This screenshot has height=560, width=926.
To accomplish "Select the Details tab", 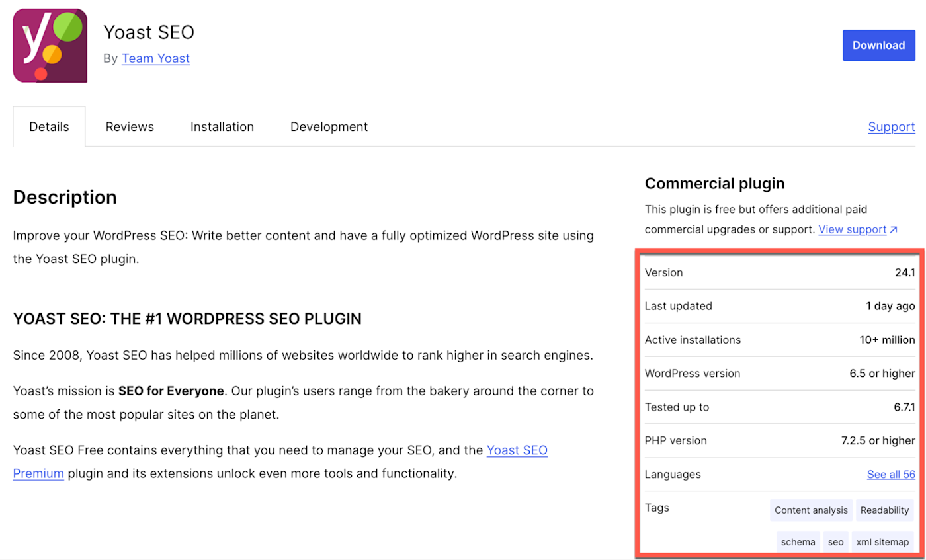I will click(x=49, y=126).
